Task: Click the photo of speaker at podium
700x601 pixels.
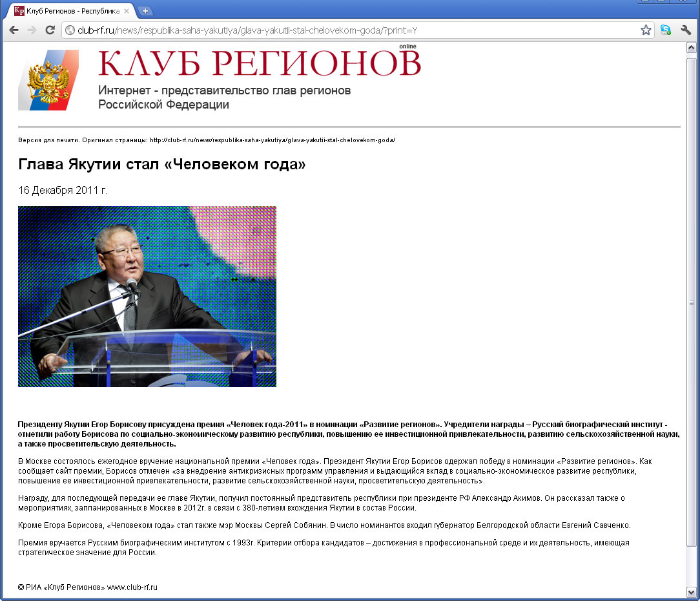Action: pyautogui.click(x=147, y=296)
